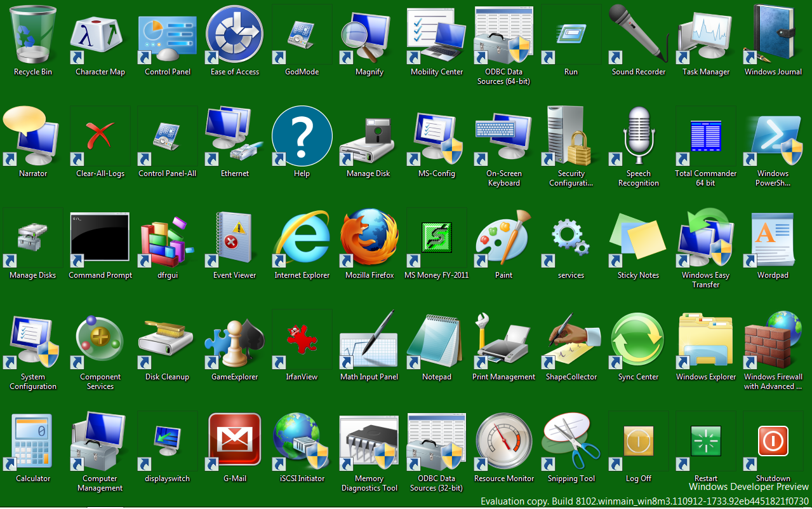Select the IrfanView shortcut
This screenshot has height=509, width=812.
click(x=302, y=339)
